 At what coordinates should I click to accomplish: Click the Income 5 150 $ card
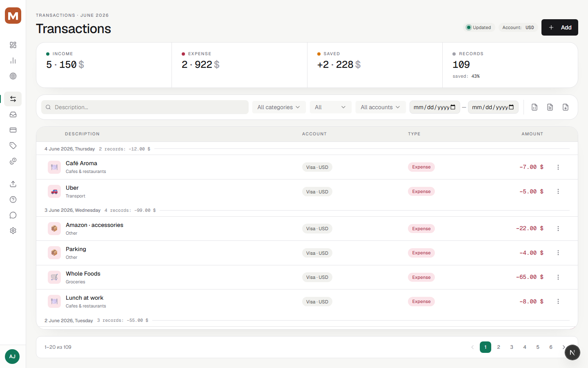(104, 65)
